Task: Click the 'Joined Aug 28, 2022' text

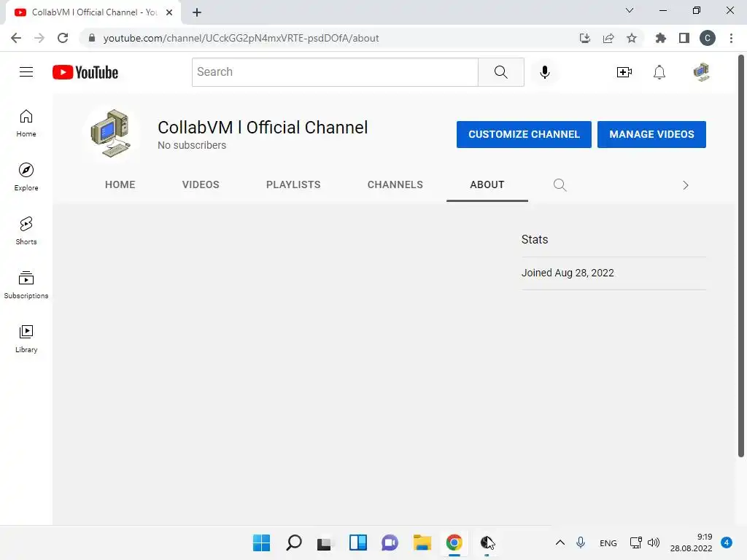Action: (568, 273)
